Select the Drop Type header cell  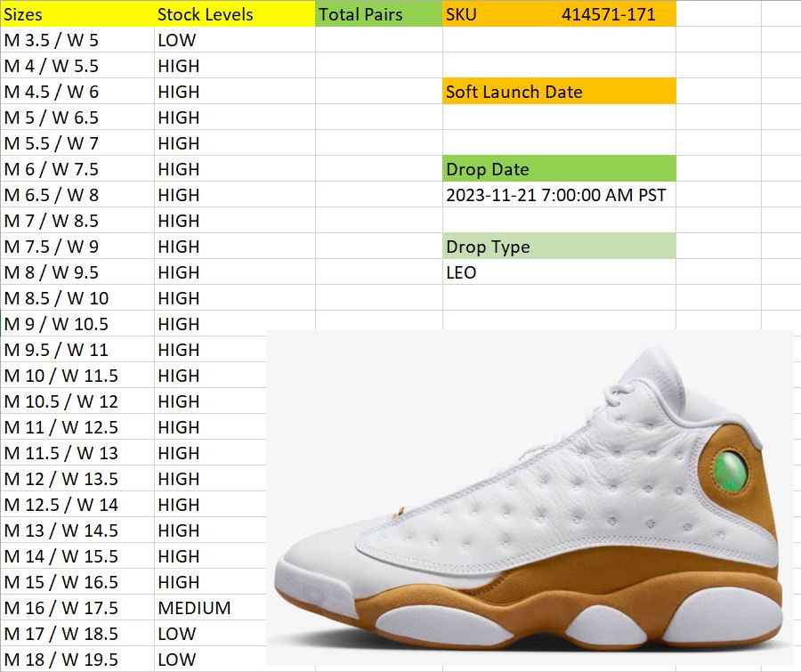(x=559, y=247)
